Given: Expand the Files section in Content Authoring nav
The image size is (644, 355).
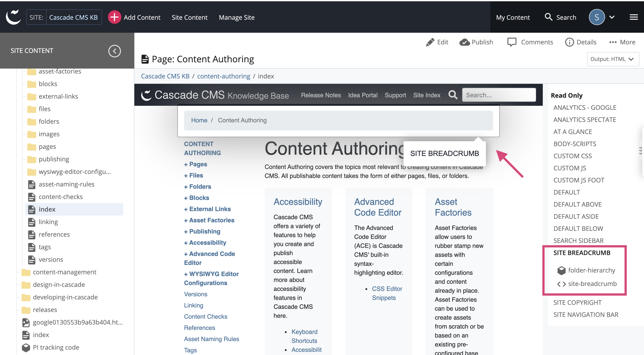Looking at the screenshot, I should pyautogui.click(x=193, y=175).
